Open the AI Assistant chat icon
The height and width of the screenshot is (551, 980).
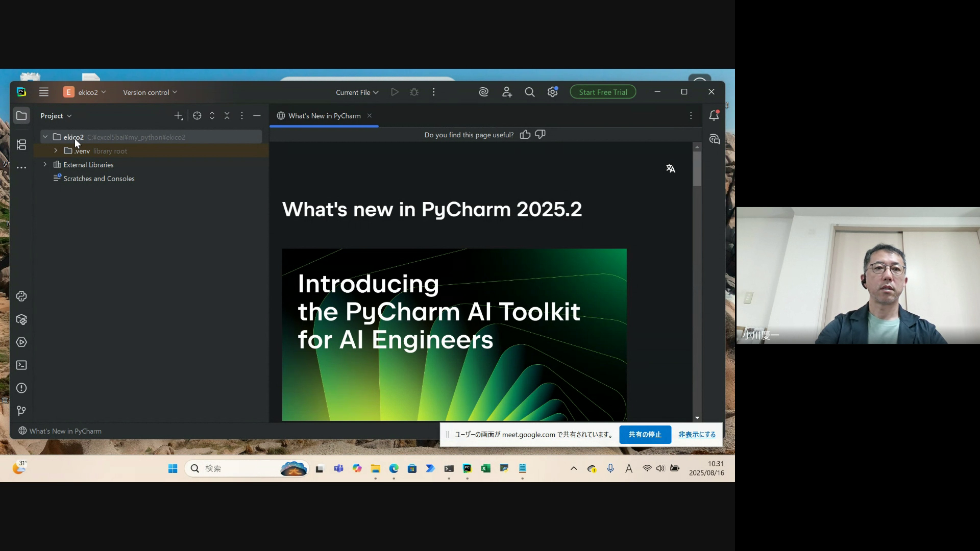tap(714, 139)
